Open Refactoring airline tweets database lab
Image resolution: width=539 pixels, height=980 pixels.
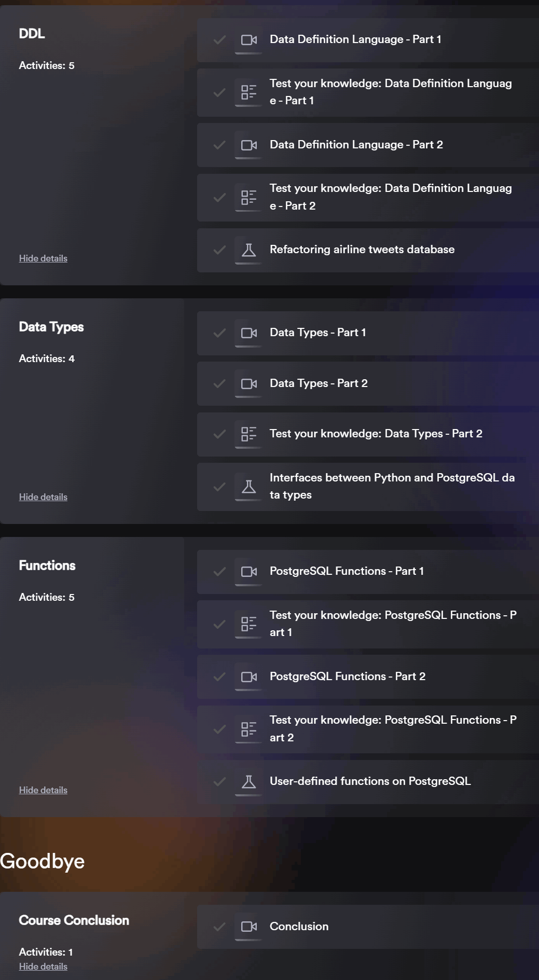pyautogui.click(x=368, y=250)
